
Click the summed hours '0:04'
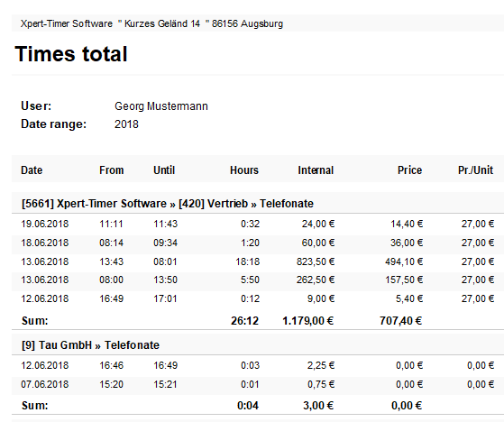[248, 406]
